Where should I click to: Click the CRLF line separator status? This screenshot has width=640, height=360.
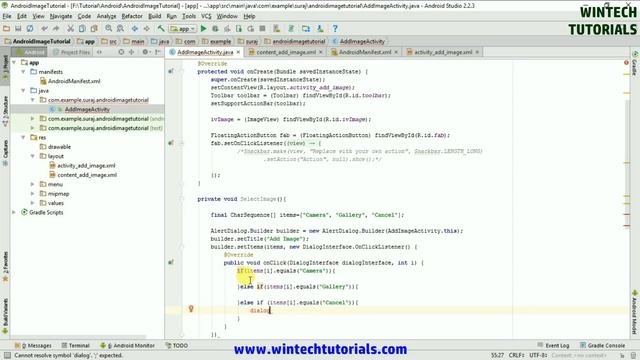point(517,356)
